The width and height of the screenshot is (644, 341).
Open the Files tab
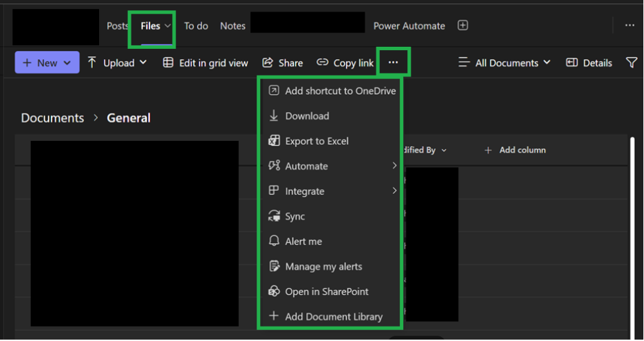(x=150, y=26)
